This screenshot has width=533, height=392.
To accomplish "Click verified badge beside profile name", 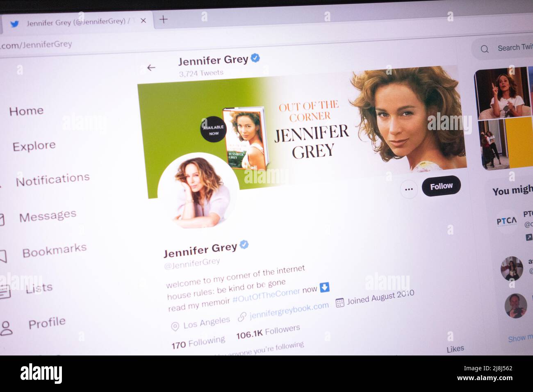I will click(x=244, y=245).
